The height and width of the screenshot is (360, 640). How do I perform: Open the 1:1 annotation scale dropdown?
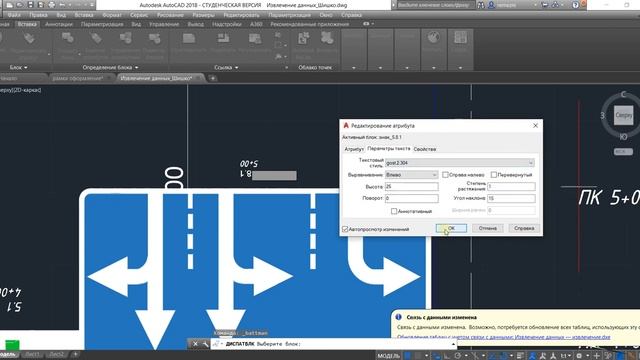[x=566, y=356]
